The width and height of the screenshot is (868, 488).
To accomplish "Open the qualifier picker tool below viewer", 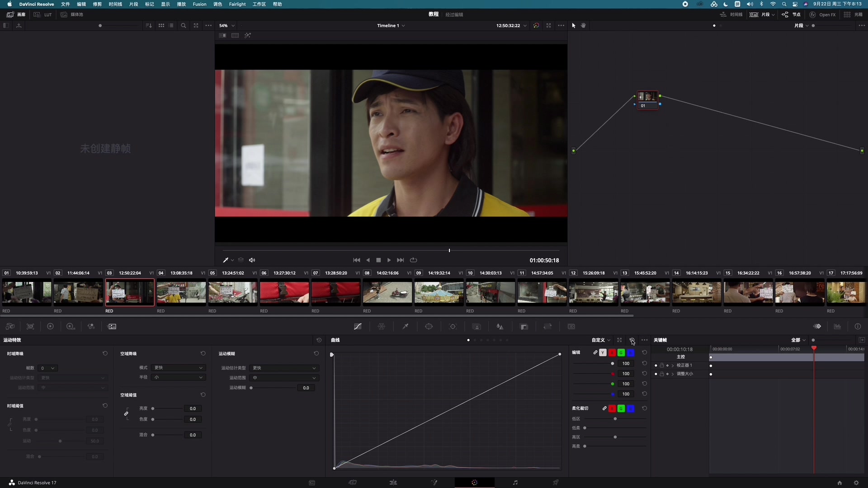I will (226, 260).
